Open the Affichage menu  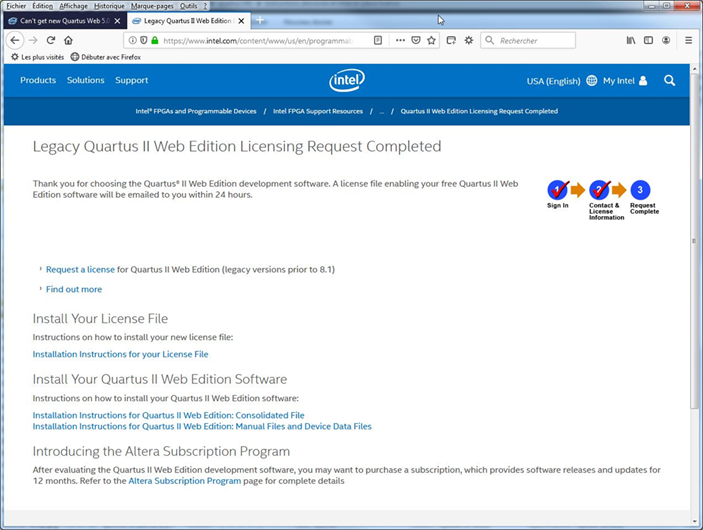[74, 6]
